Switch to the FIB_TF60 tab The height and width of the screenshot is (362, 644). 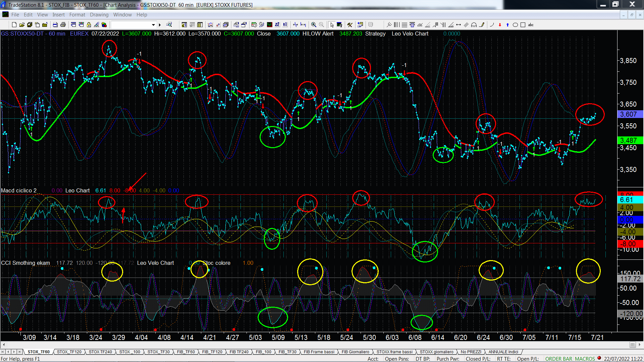pyautogui.click(x=186, y=352)
